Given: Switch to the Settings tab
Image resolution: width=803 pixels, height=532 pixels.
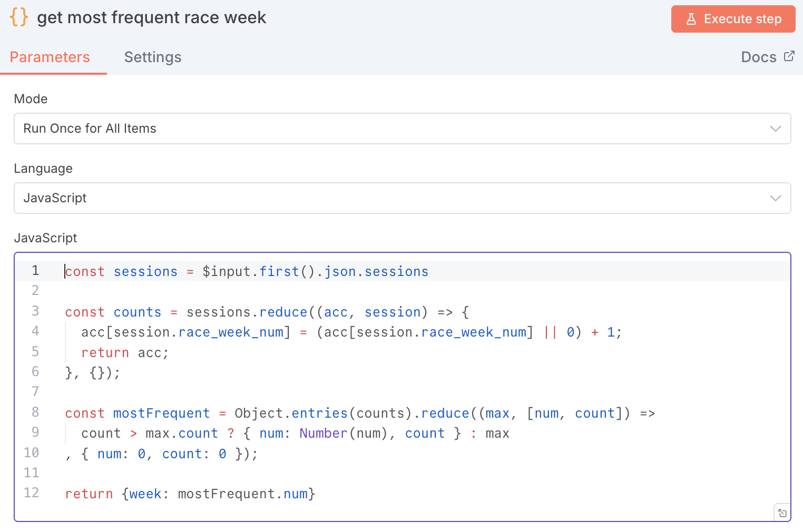Looking at the screenshot, I should pos(153,57).
